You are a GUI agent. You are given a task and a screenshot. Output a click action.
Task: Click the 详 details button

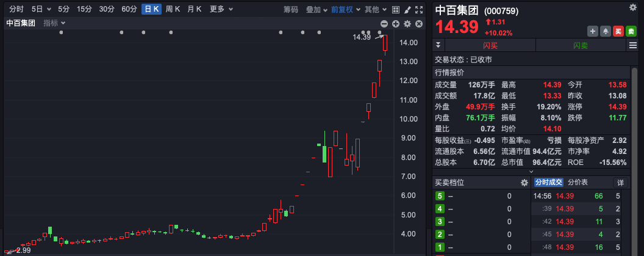click(x=620, y=183)
